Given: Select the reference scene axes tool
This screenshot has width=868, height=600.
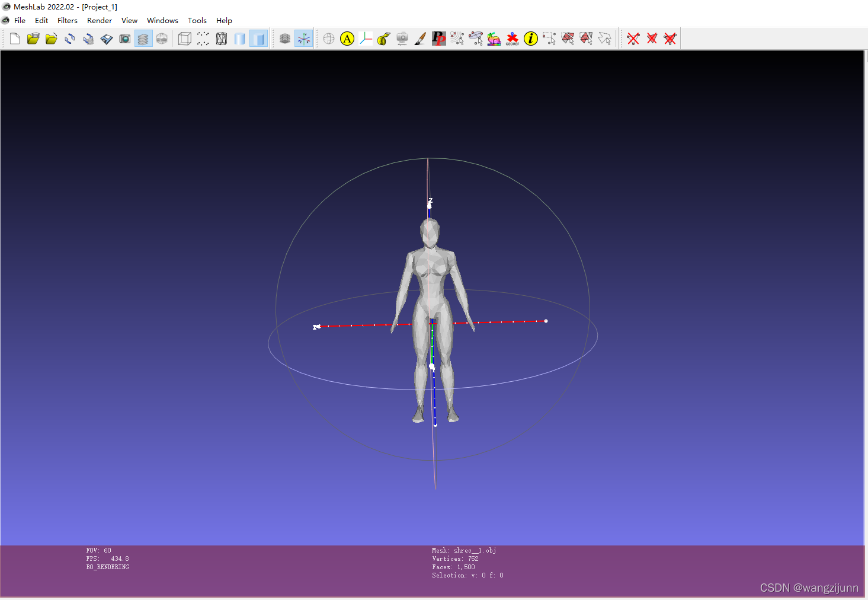Looking at the screenshot, I should (x=366, y=39).
